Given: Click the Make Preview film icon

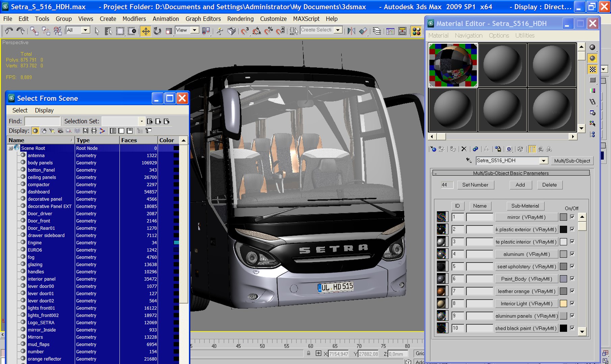Looking at the screenshot, I should coord(592,101).
